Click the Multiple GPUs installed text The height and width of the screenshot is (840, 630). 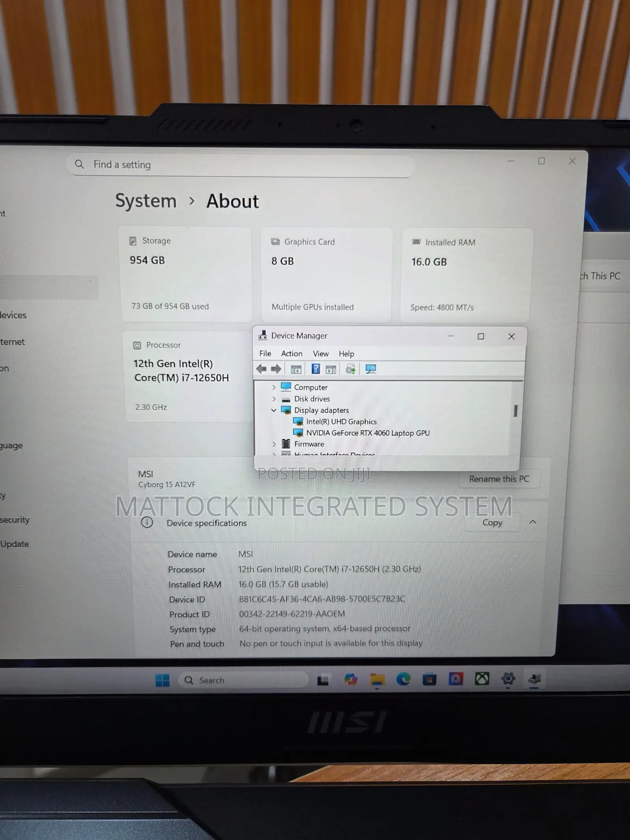coord(313,307)
